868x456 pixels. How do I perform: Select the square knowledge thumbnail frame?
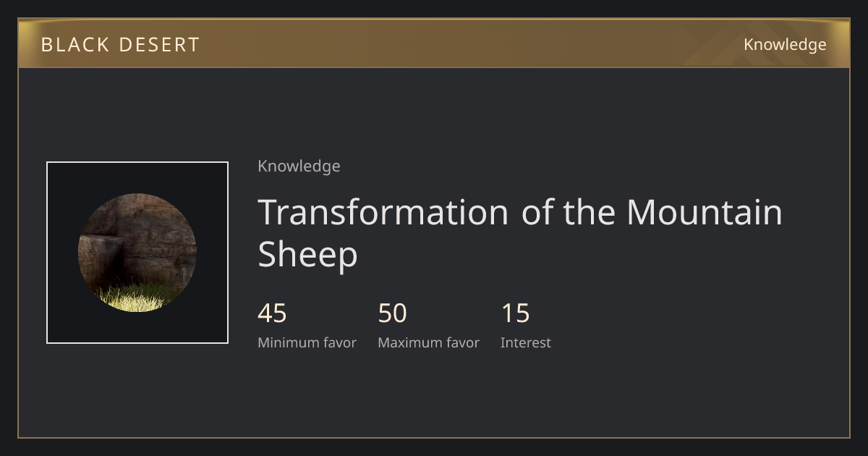137,253
